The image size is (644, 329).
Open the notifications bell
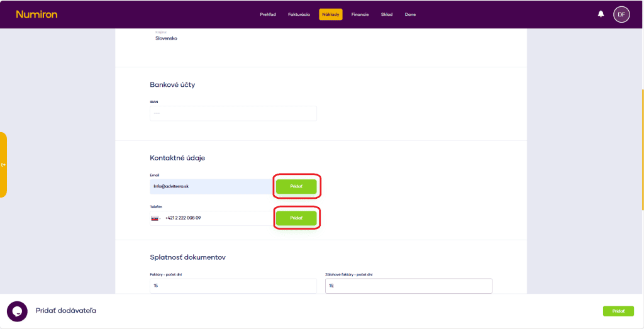tap(601, 14)
